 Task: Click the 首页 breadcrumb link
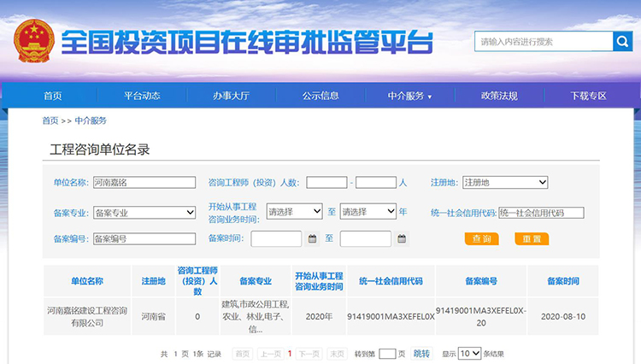coord(50,120)
